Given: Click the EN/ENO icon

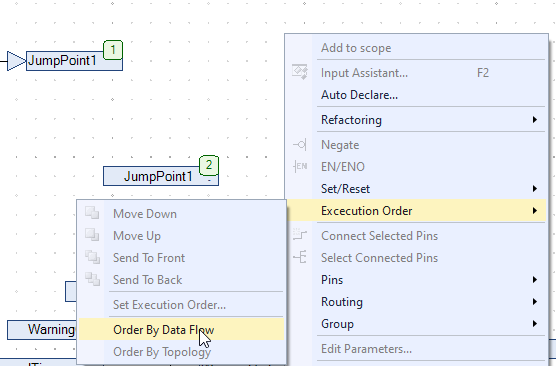Looking at the screenshot, I should [x=300, y=166].
